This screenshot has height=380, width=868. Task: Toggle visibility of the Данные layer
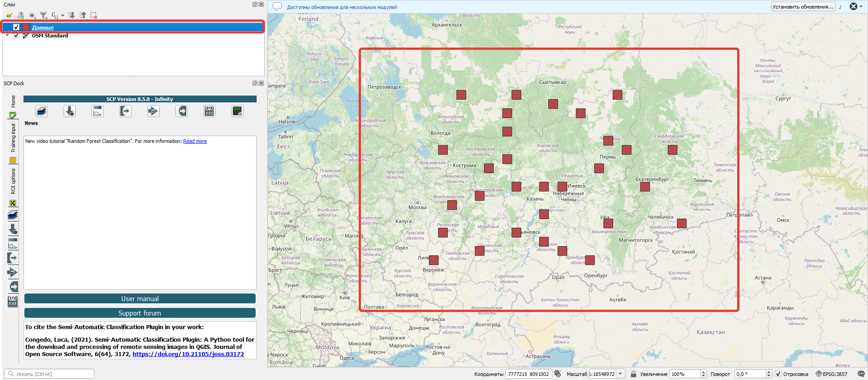(x=16, y=27)
